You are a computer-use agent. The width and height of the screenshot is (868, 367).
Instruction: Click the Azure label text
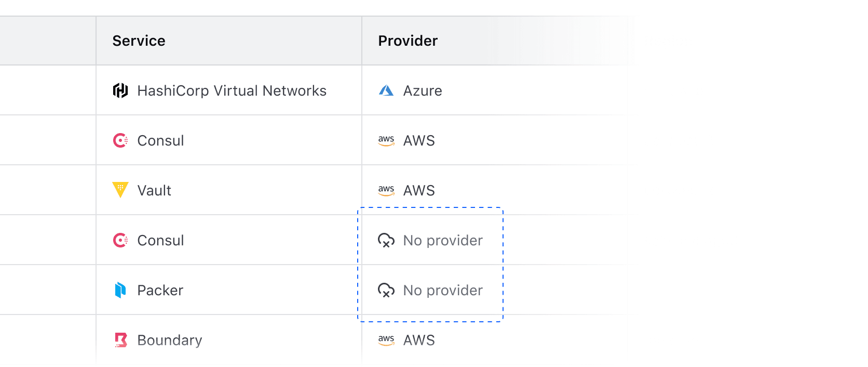pos(423,90)
